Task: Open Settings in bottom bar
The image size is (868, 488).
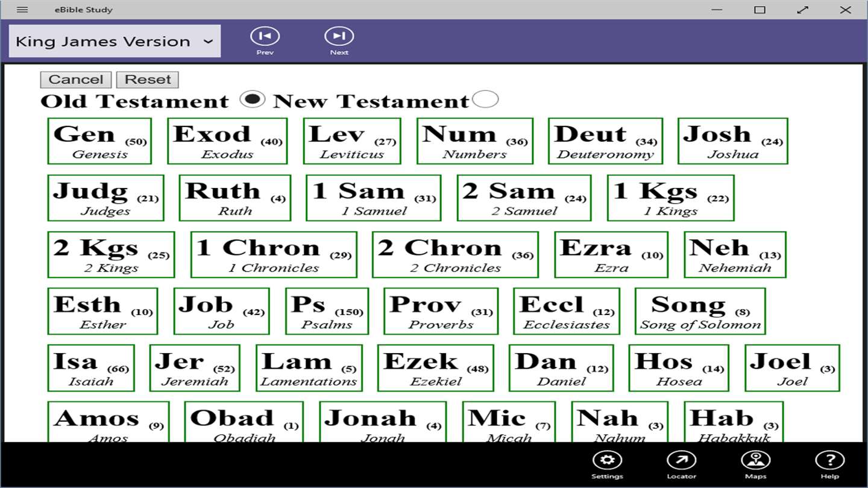Action: pyautogui.click(x=607, y=465)
